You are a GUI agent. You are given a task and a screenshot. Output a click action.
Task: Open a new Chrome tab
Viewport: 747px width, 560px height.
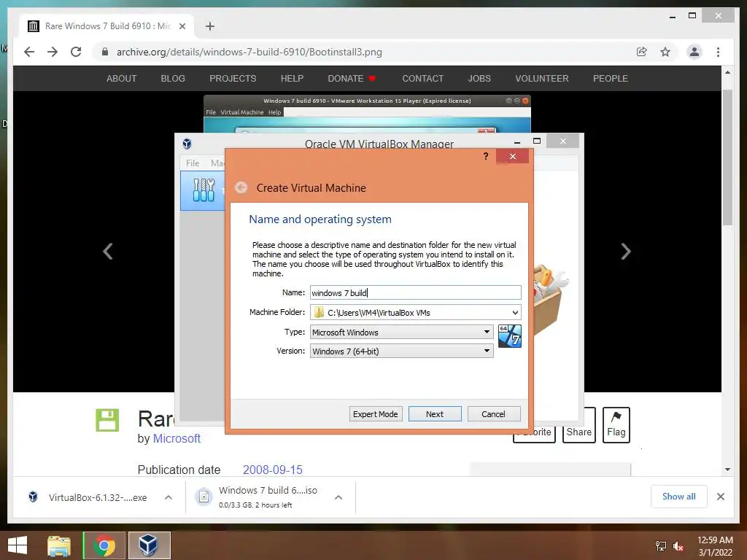tap(209, 26)
